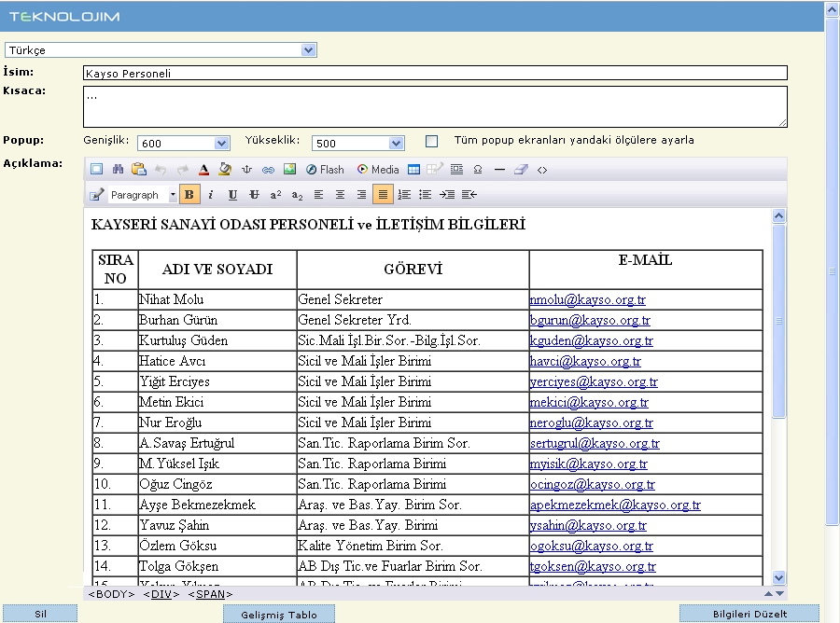
Task: Enable 'Tüm popup ekranları' checkbox
Action: pyautogui.click(x=431, y=141)
